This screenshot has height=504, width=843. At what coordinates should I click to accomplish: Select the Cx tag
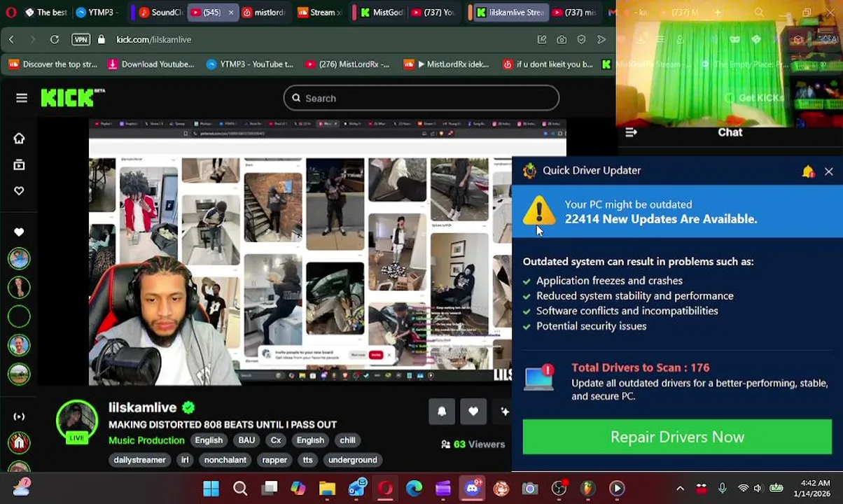pyautogui.click(x=276, y=440)
